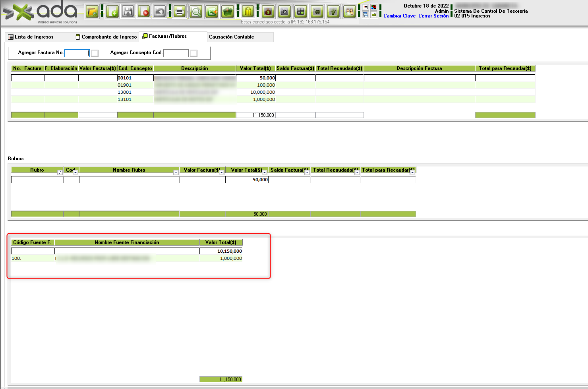This screenshot has width=588, height=389.
Task: Click the undo arrow toolbar icon
Action: [160, 12]
